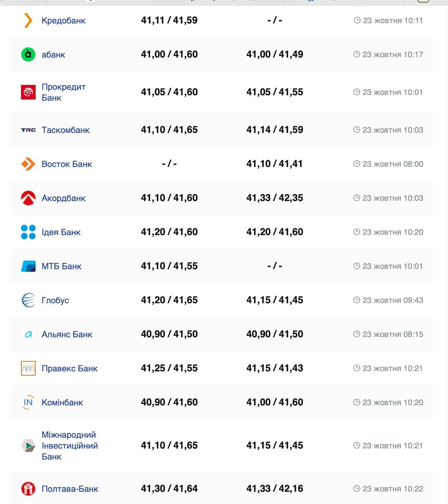Screen dimensions: 448x504
Task: Open the Таскомбанк bank link
Action: coord(65,130)
